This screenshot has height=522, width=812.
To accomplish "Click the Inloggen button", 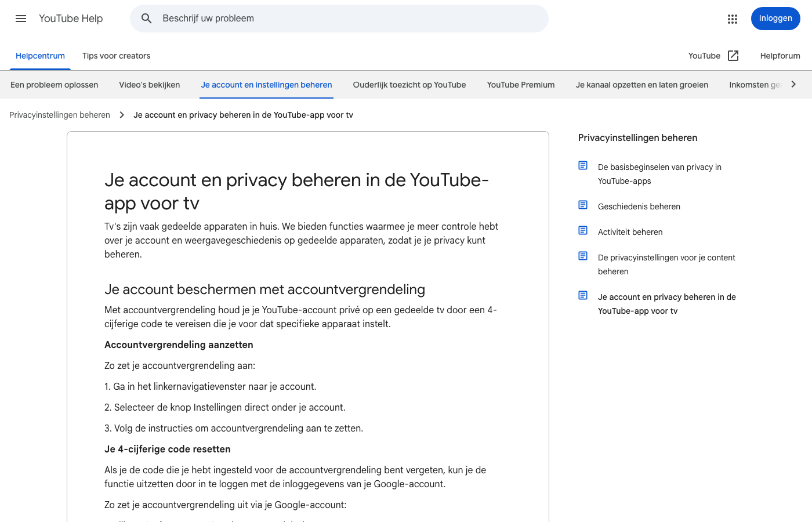I will pyautogui.click(x=775, y=19).
